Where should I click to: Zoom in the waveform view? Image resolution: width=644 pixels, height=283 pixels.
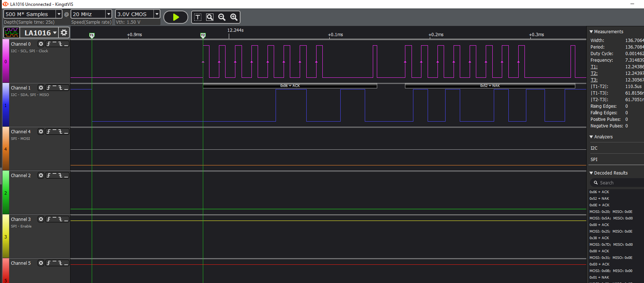coord(234,17)
